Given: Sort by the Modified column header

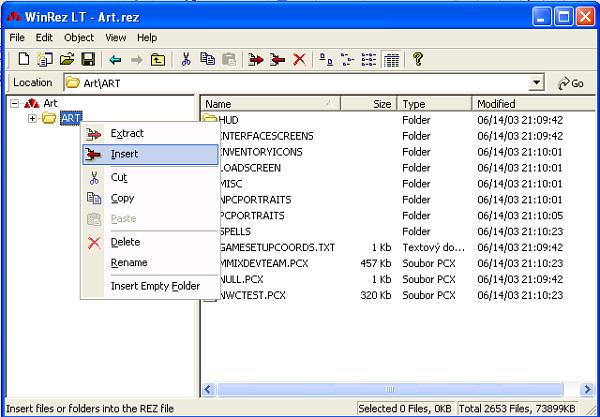Looking at the screenshot, I should (x=534, y=104).
